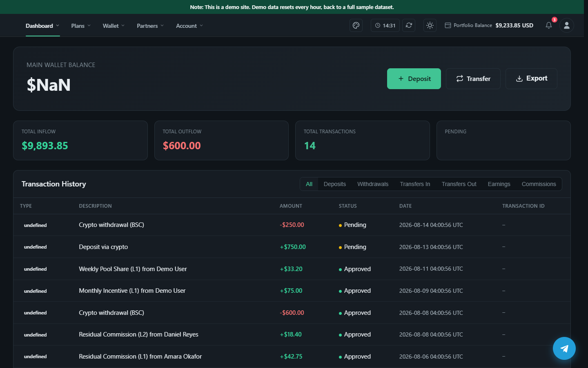Click Pending status of -$250.00 withdrawal
The image size is (588, 368).
click(x=352, y=225)
